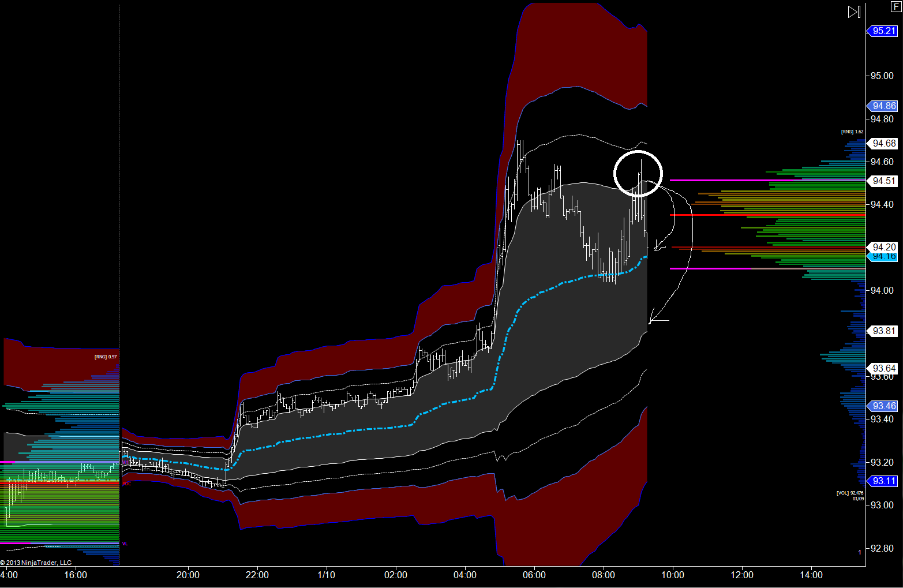
Task: Click the 1/10 date label on time axis
Action: 327,575
